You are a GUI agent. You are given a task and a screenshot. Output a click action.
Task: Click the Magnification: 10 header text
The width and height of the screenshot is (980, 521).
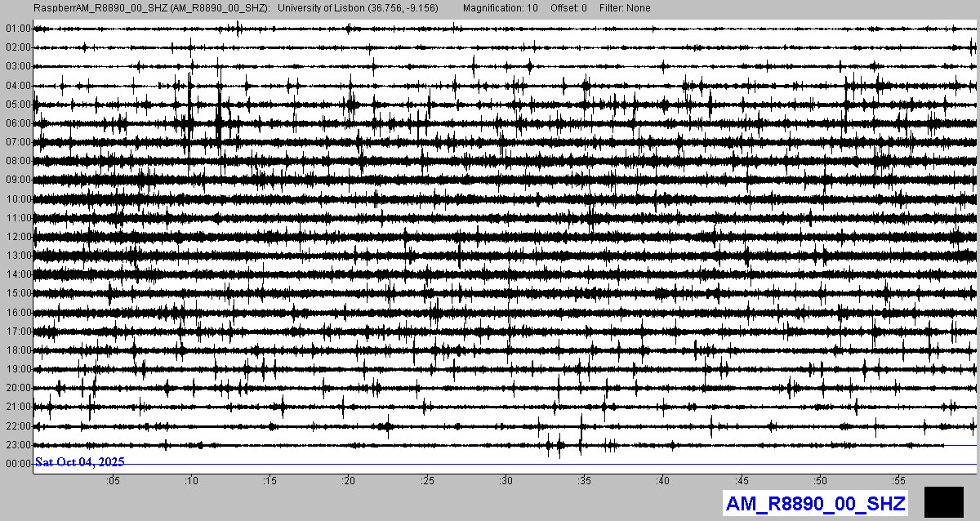click(500, 8)
